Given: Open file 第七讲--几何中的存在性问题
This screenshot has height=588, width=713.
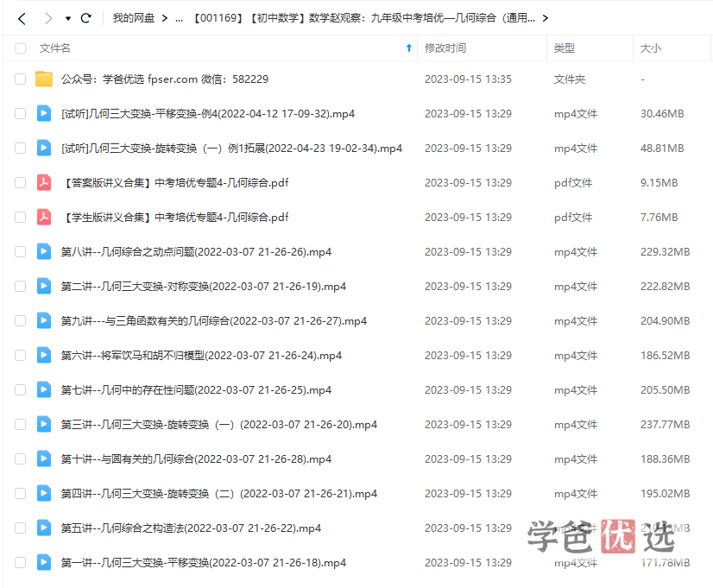Looking at the screenshot, I should pyautogui.click(x=196, y=390).
